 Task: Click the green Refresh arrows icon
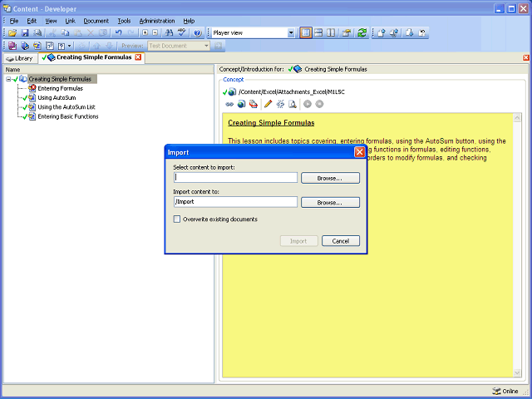pos(362,33)
